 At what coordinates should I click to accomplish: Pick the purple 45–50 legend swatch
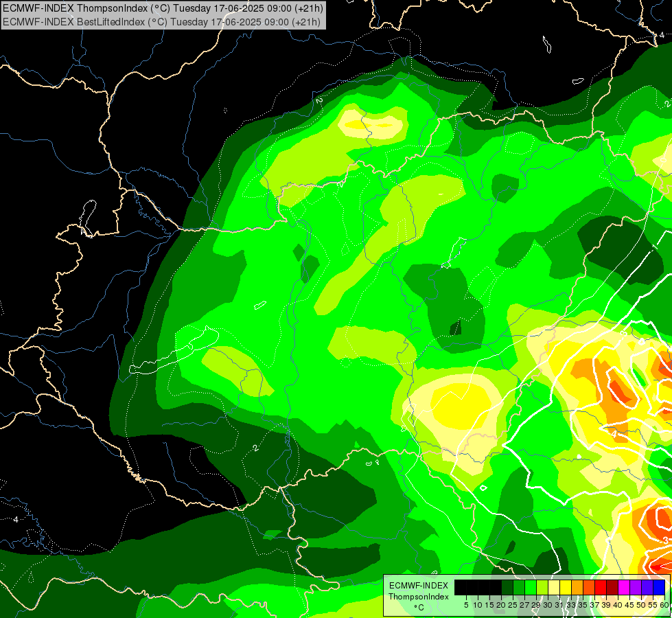[x=636, y=588]
